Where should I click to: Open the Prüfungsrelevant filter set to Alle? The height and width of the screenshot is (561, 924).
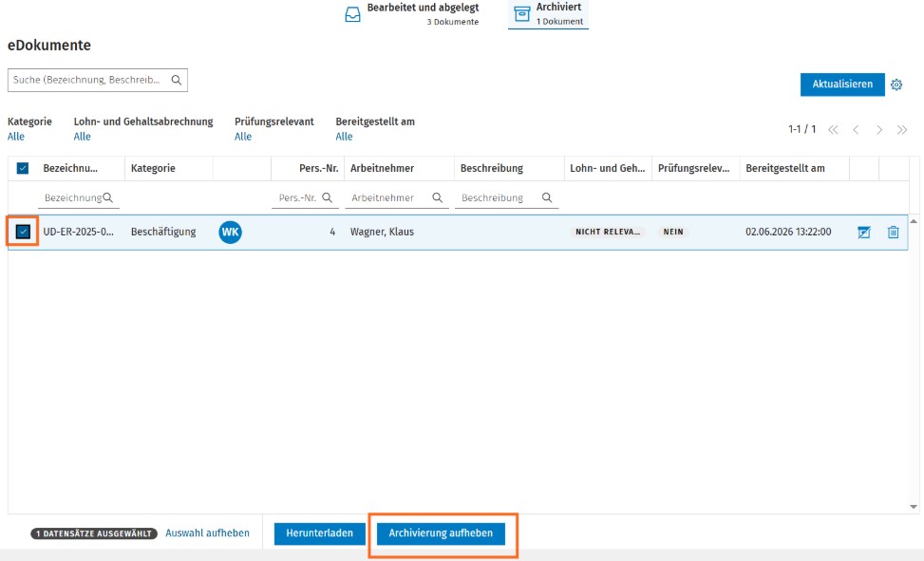(243, 137)
